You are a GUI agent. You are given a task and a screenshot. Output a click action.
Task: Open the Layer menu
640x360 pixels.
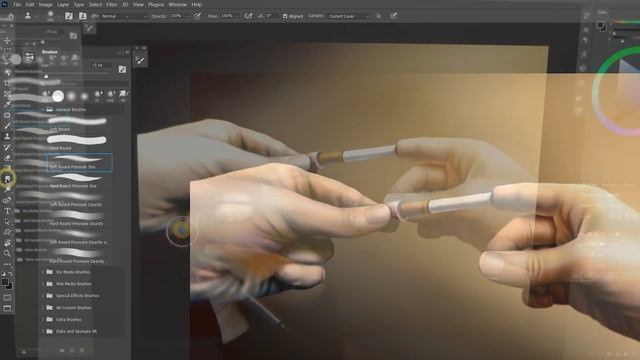click(x=63, y=4)
